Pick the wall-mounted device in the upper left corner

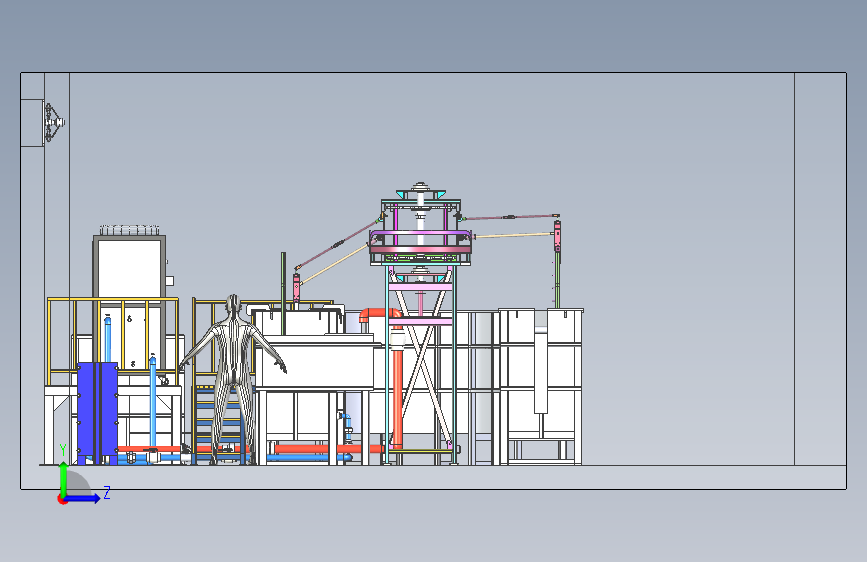[54, 122]
